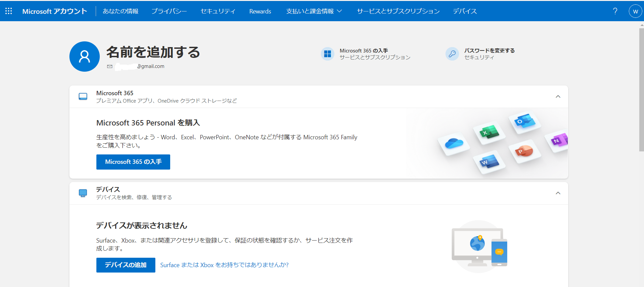Click the large blue profile picture
644x287 pixels.
(85, 57)
